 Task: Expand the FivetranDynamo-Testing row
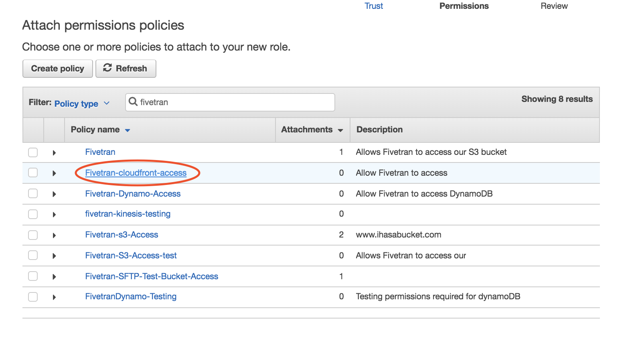tap(54, 297)
